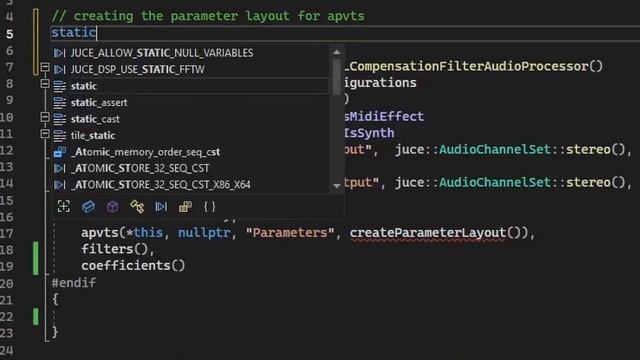Viewport: 640px width, 360px height.
Task: Click 'sMidiEffect' text on line 10
Action: 384,117
